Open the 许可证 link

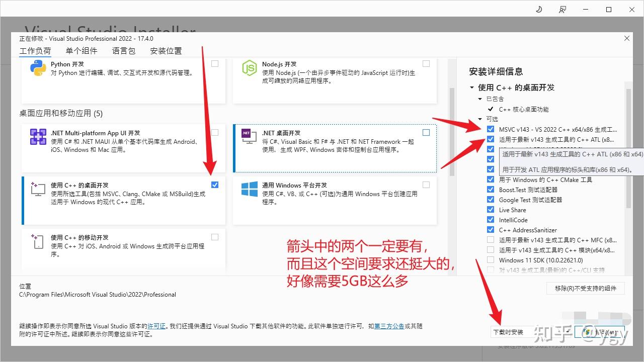coord(156,326)
